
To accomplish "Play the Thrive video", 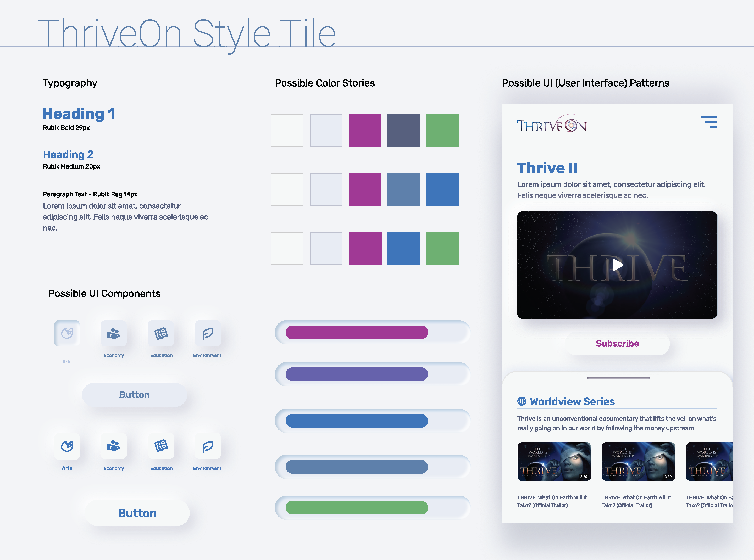I will [617, 265].
